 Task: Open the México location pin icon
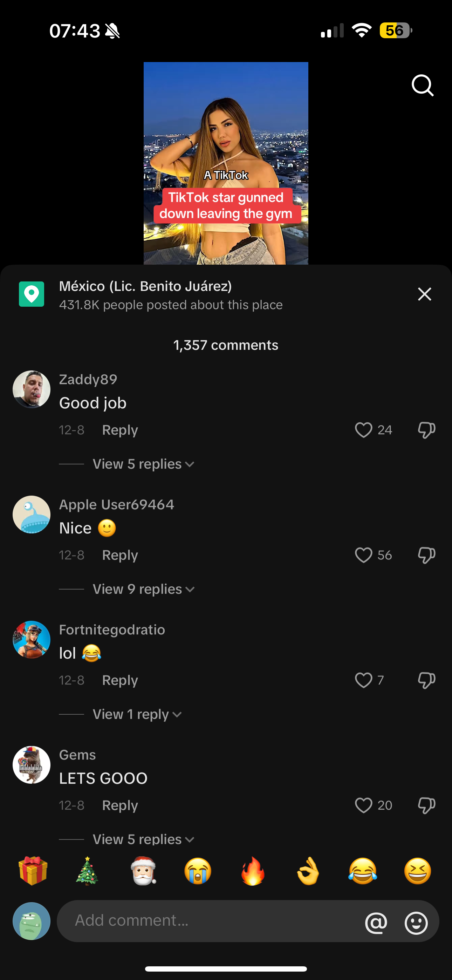[32, 294]
